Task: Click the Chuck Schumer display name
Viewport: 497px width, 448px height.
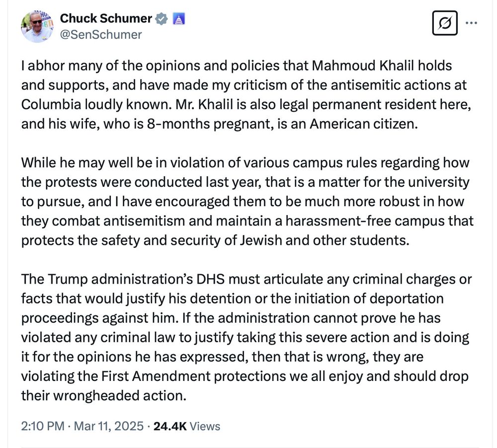Action: [x=106, y=18]
